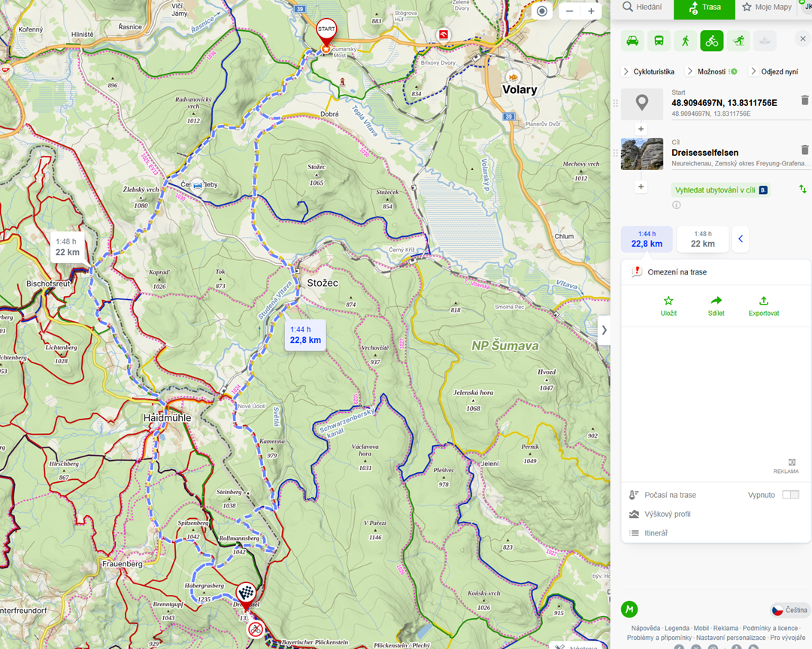Click the NP Šumava label on map
812x649 pixels.
point(505,345)
